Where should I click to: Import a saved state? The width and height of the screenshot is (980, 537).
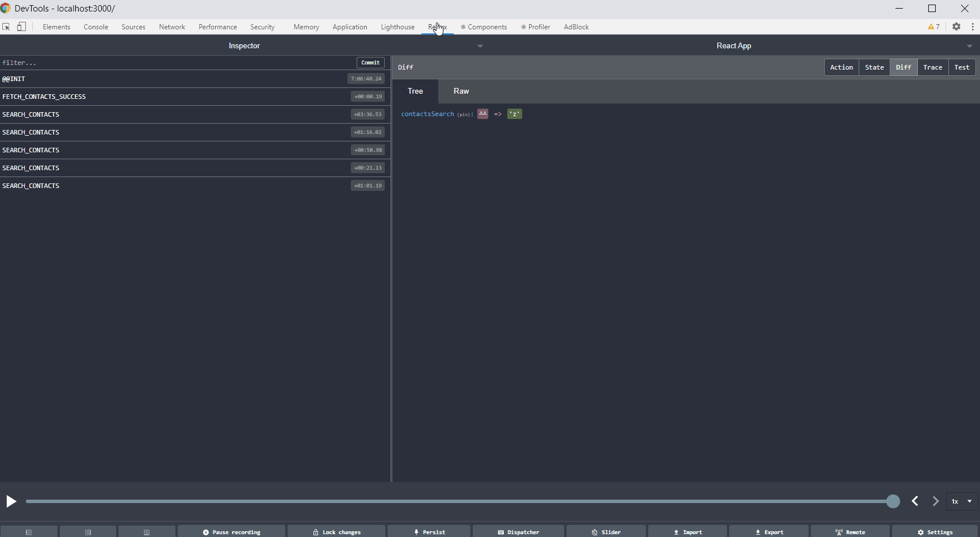[x=687, y=531]
